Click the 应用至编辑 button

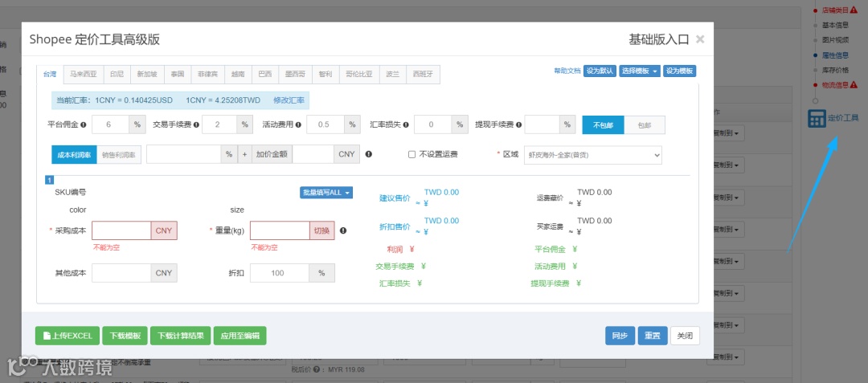[240, 336]
